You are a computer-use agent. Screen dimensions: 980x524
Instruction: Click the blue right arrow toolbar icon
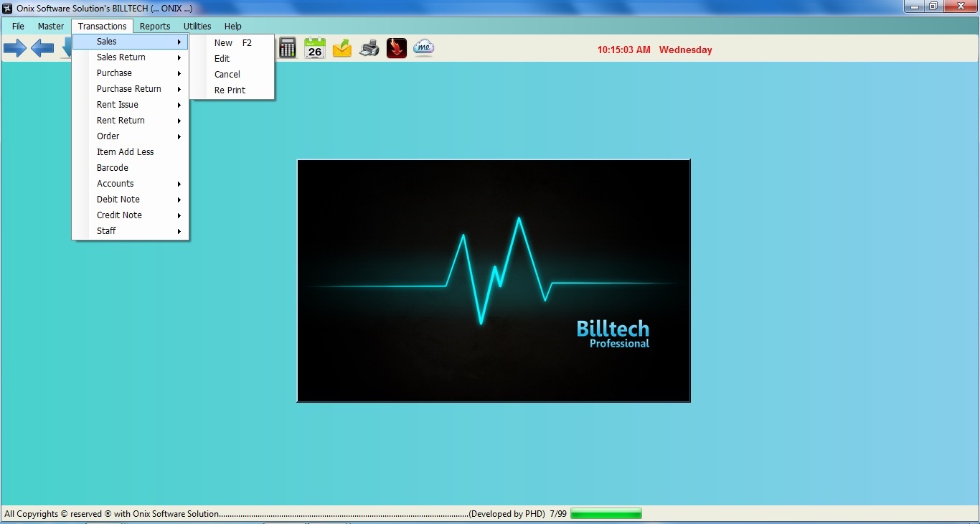(x=14, y=49)
